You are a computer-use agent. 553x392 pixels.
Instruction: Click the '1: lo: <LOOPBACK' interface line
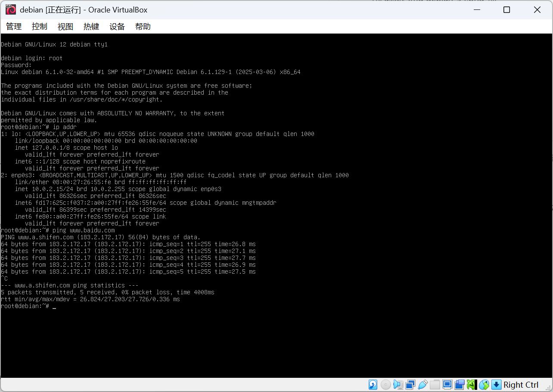tap(158, 134)
